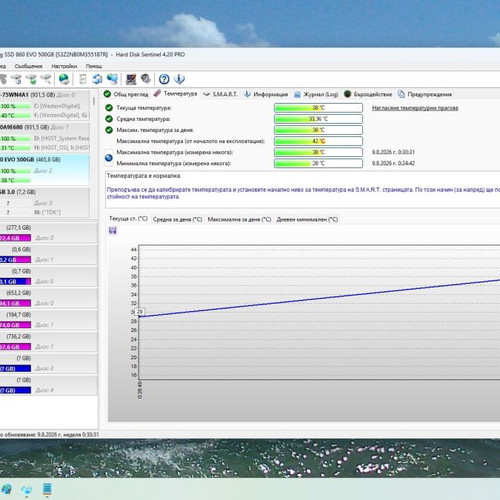Select the Максимална за деня graph tab
Image resolution: width=500 pixels, height=500 pixels.
(239, 219)
